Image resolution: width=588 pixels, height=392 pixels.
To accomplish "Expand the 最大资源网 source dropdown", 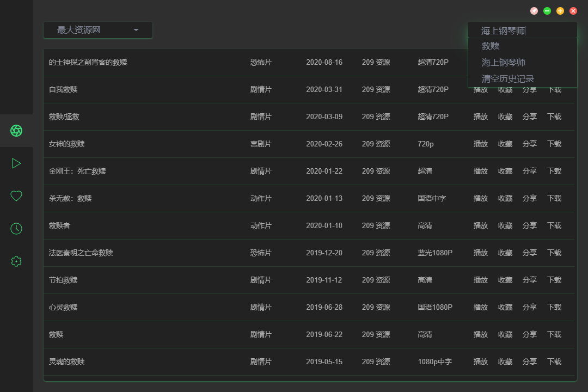I will coord(98,30).
